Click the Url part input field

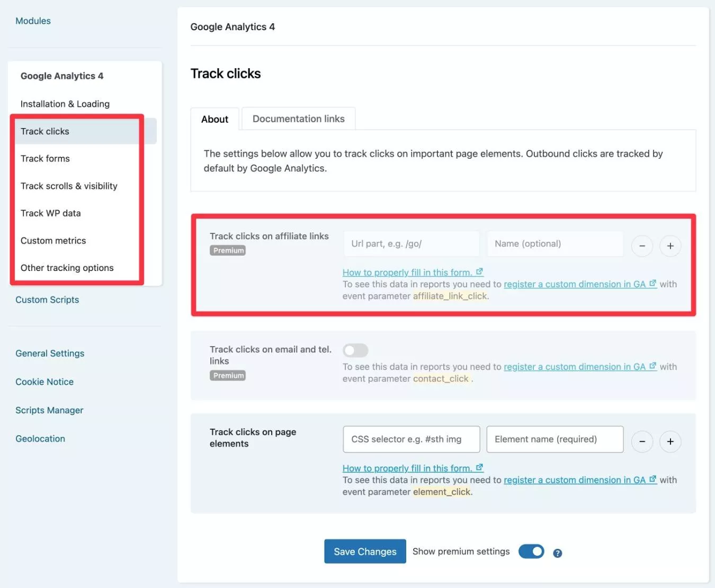(412, 244)
